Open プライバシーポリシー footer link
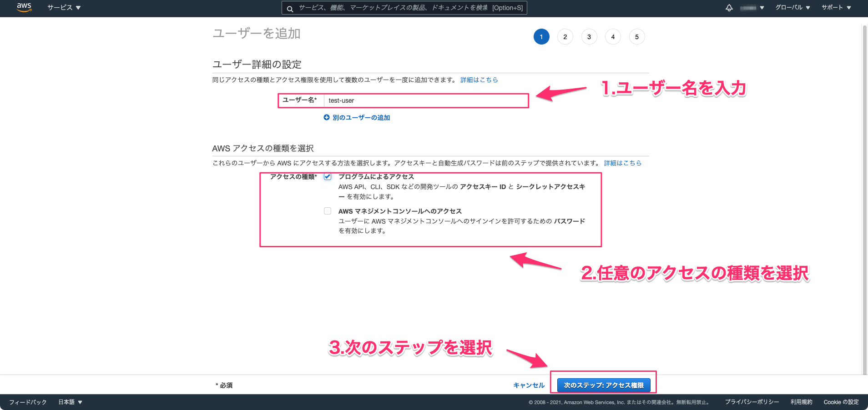868x410 pixels. (752, 402)
